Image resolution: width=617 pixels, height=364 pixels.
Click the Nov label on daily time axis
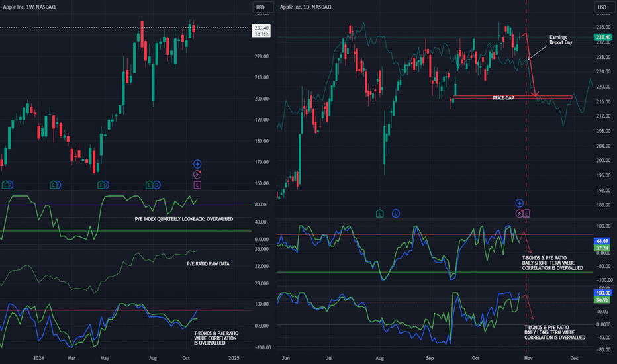pyautogui.click(x=528, y=358)
